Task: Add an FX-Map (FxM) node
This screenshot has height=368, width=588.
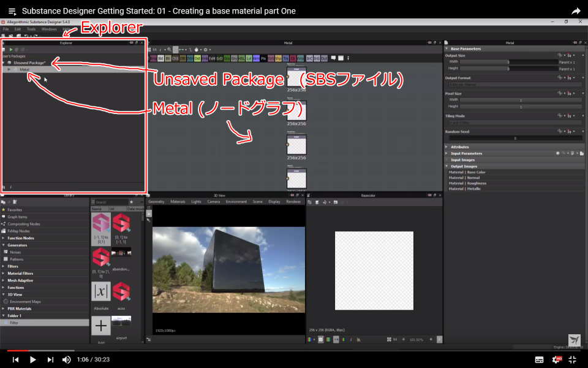Action: coord(212,58)
